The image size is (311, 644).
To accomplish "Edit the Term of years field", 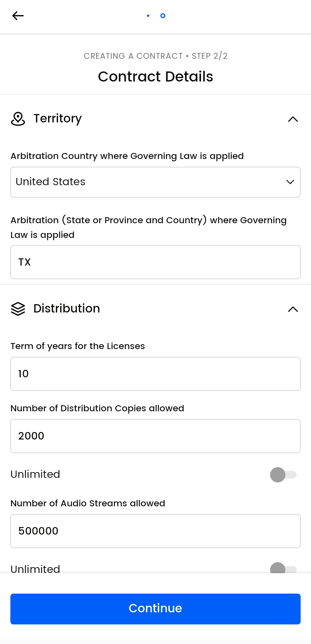I will pyautogui.click(x=155, y=374).
